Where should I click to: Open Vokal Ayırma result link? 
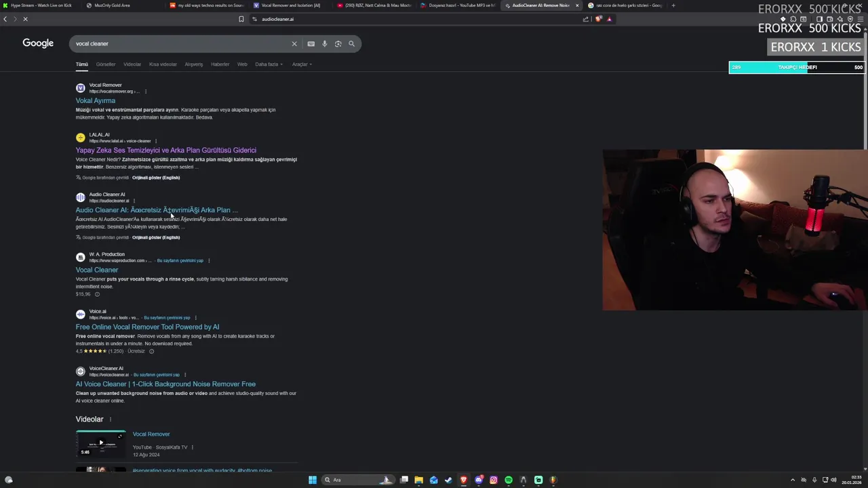[x=96, y=100]
